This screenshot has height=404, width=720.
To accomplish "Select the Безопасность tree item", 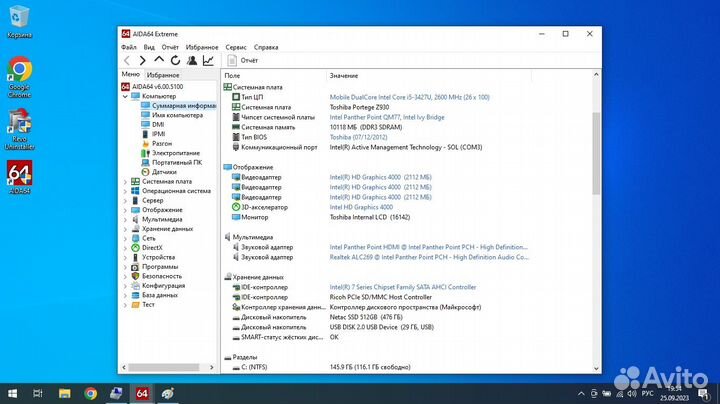I will click(x=162, y=276).
